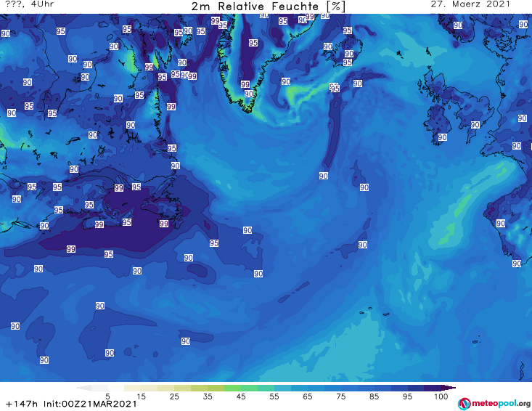Screen dimensions: 532x411
Task: Click the legend value 5
Action: click(107, 396)
